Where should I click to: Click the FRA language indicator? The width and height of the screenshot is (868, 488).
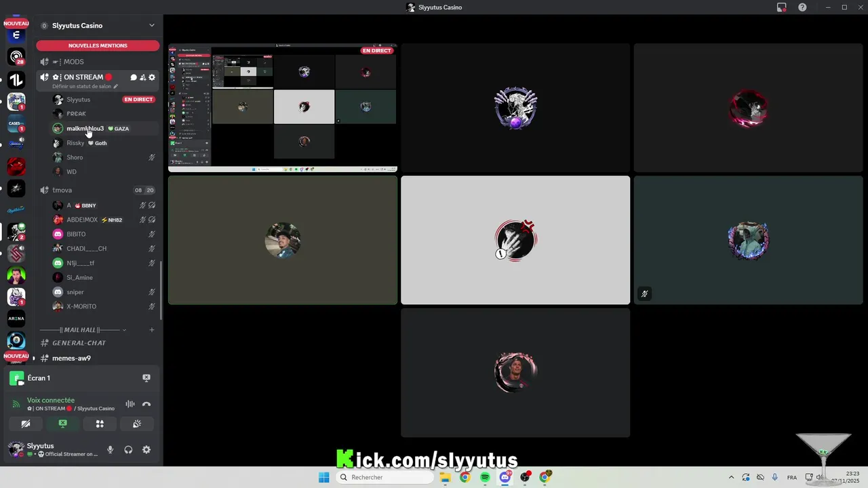[x=792, y=477]
